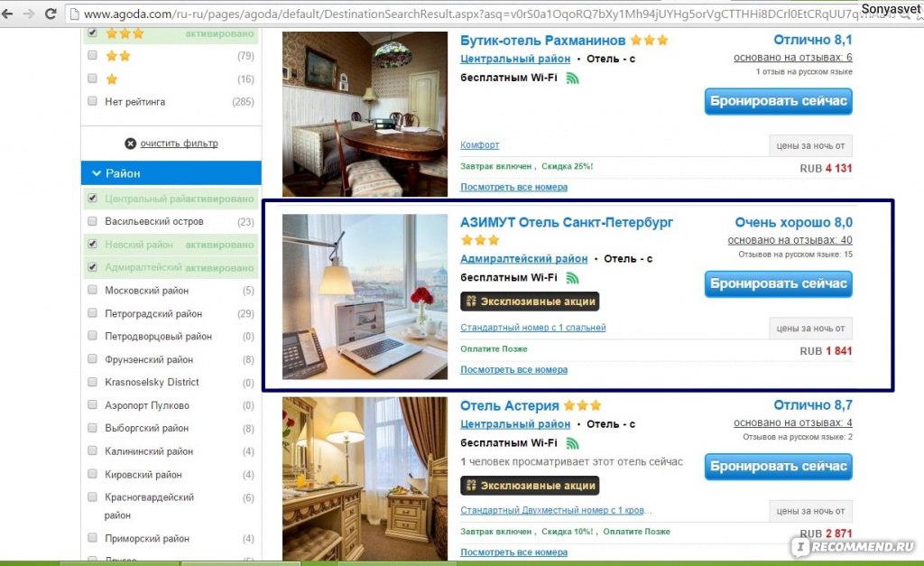This screenshot has width=924, height=566.
Task: Click Wi-Fi icon for Отель Астерия
Action: pos(572,442)
